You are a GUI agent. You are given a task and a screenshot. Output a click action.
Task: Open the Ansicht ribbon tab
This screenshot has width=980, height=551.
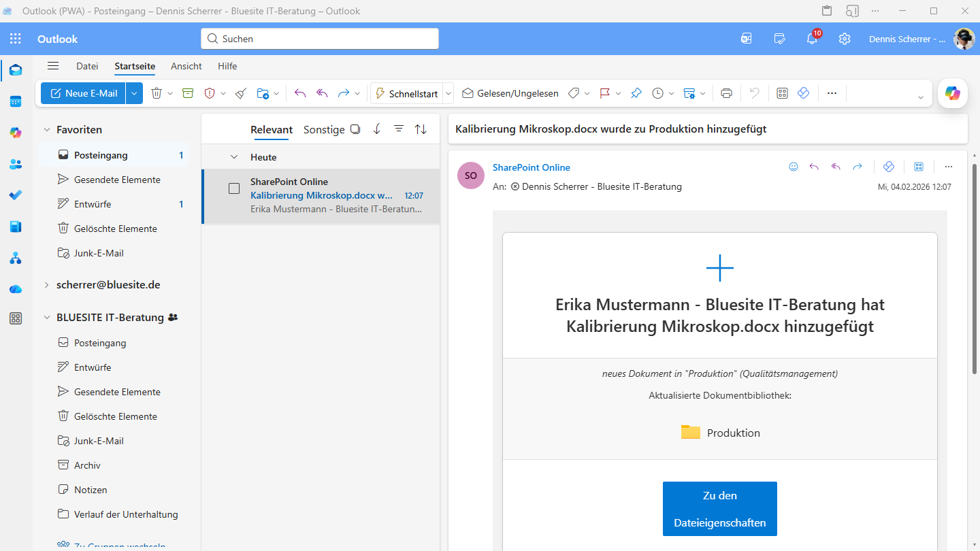(x=186, y=66)
